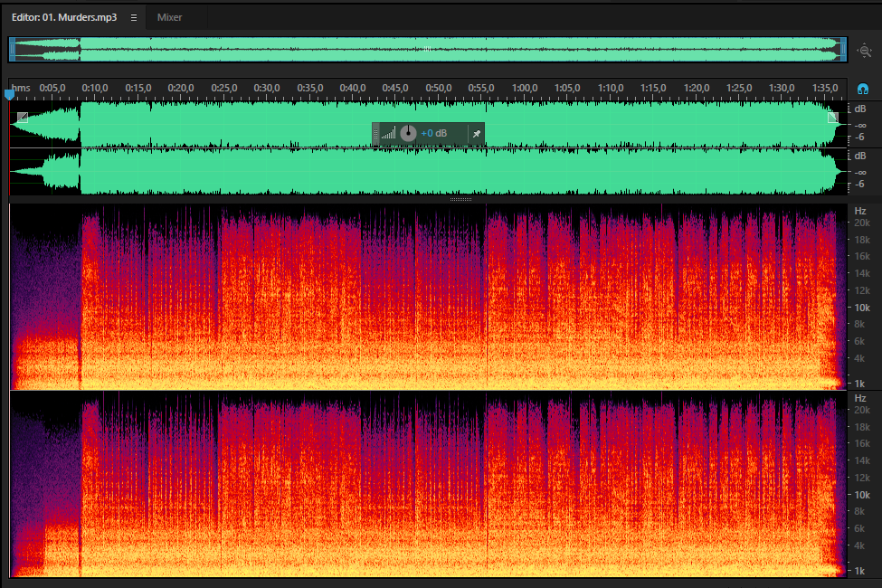Click the waveform/spectral divider grip
Image resolution: width=882 pixels, height=588 pixels.
(x=460, y=199)
